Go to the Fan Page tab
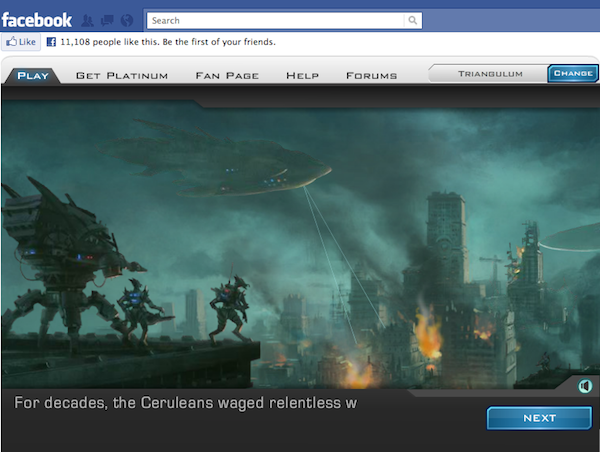The image size is (600, 452). (227, 75)
